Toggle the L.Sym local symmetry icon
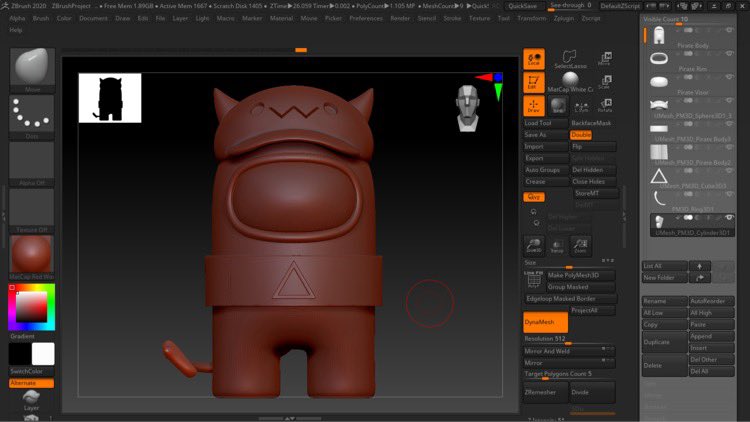The height and width of the screenshot is (422, 750). pyautogui.click(x=581, y=106)
